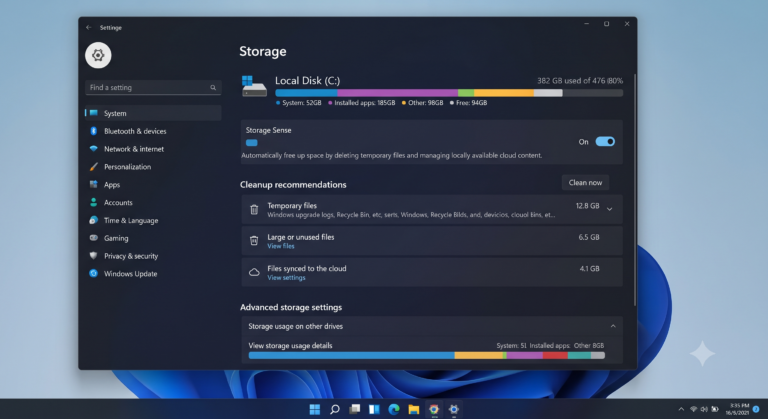Click the Personalization brush icon
This screenshot has width=768, height=419.
click(94, 167)
